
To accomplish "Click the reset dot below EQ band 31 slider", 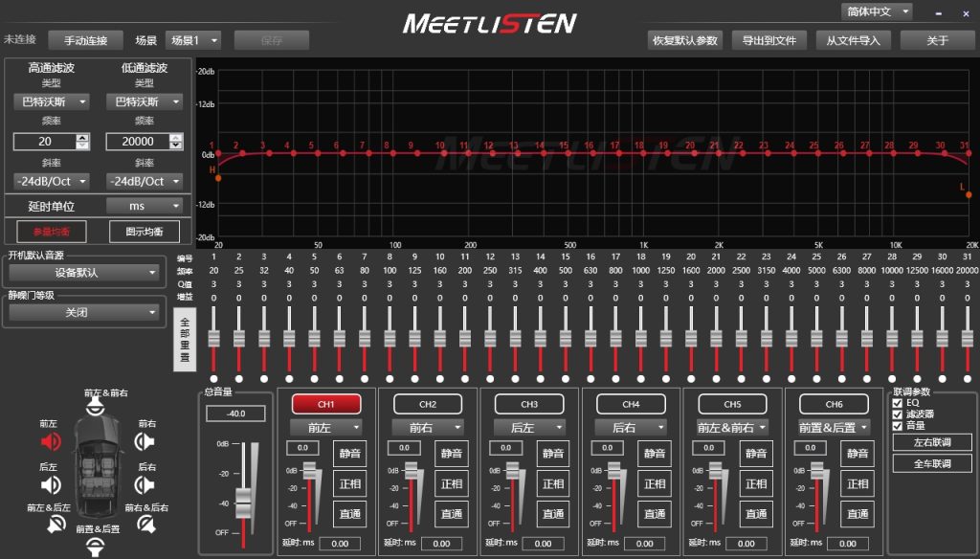I will click(x=968, y=379).
